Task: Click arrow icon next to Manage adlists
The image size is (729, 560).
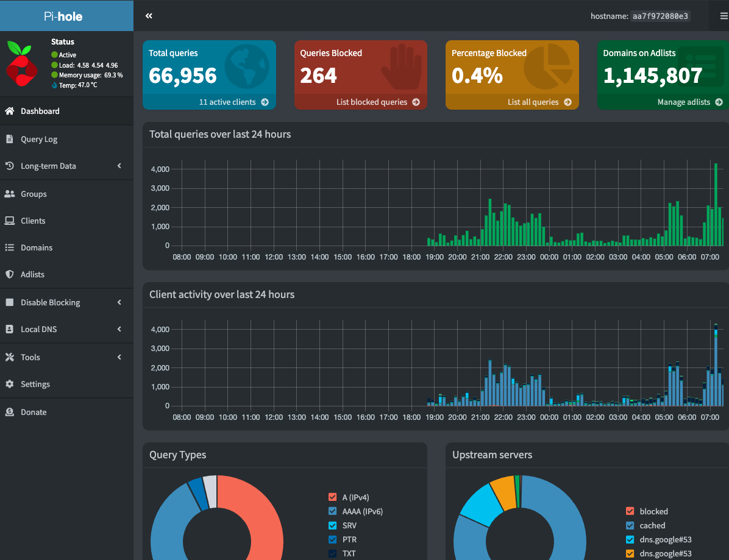Action: pos(719,102)
